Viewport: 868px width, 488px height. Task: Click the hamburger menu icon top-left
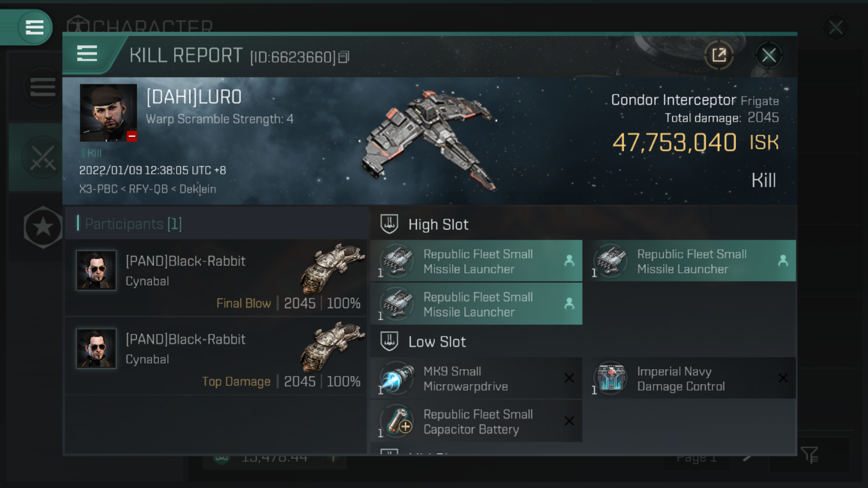pos(34,26)
